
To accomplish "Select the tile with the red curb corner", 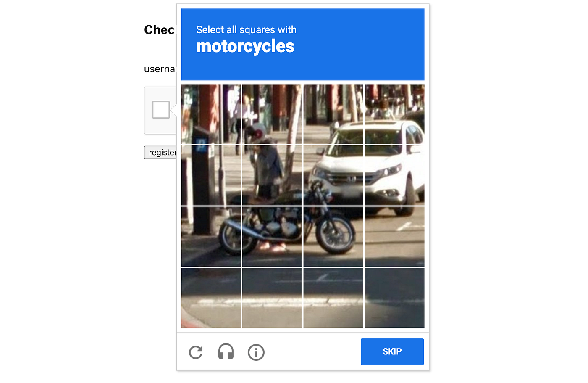I will (211, 298).
